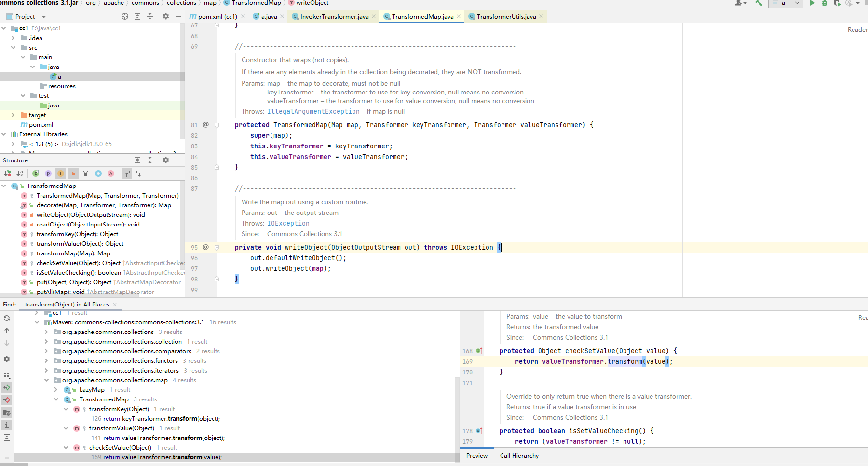Run configuration 'a' with the green play icon
The image size is (868, 466).
pos(812,3)
